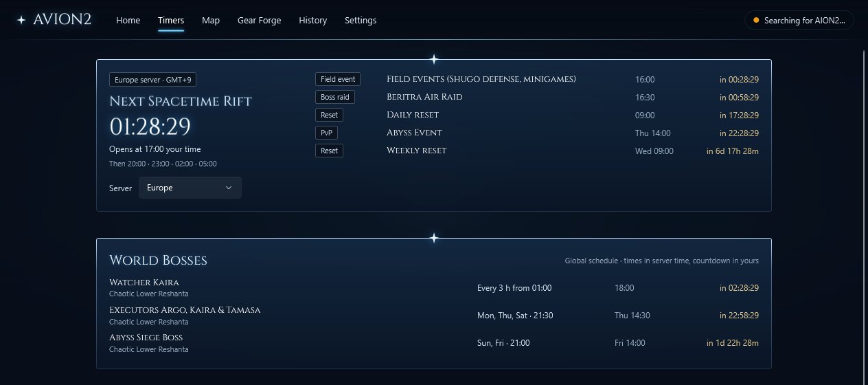Click the in 17:28:29 countdown
Viewport: 868px width, 385px height.
coord(739,115)
